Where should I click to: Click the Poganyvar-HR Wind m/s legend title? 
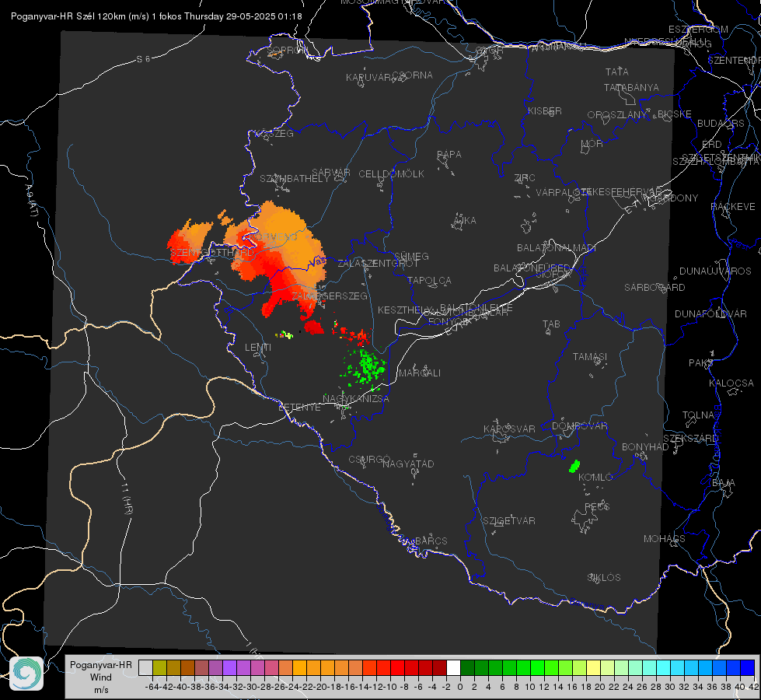(x=101, y=677)
